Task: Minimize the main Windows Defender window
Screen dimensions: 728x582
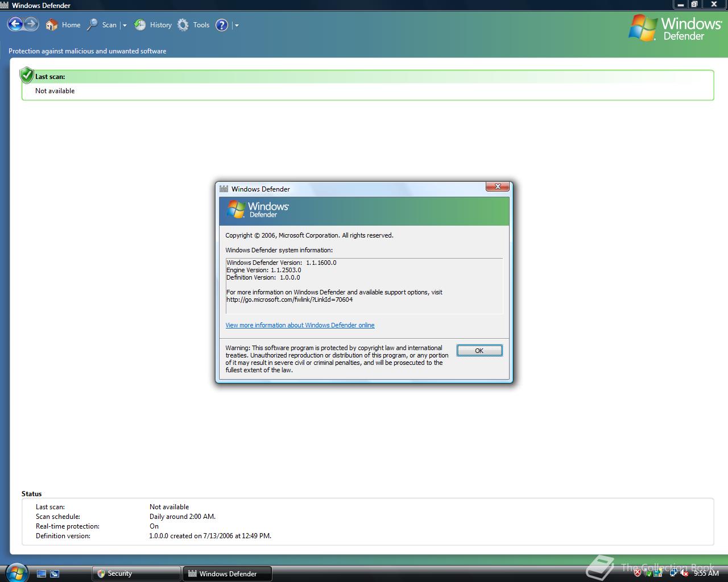Action: [680, 5]
